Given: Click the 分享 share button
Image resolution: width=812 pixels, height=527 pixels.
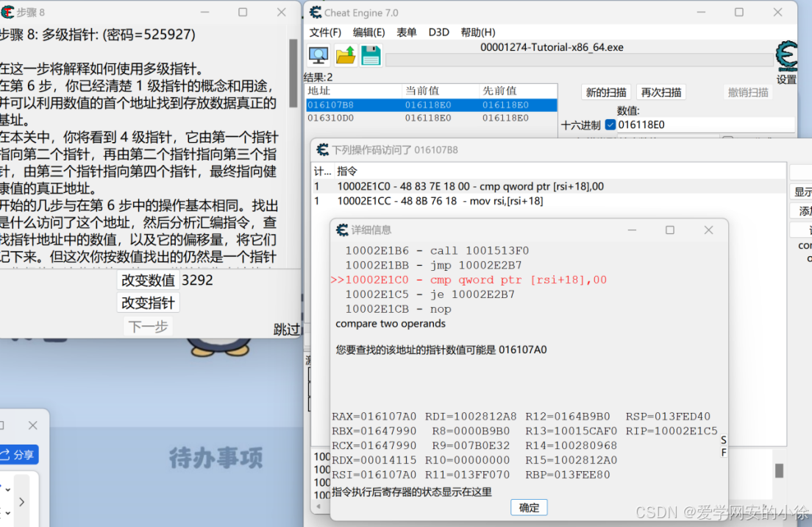Looking at the screenshot, I should pos(18,454).
